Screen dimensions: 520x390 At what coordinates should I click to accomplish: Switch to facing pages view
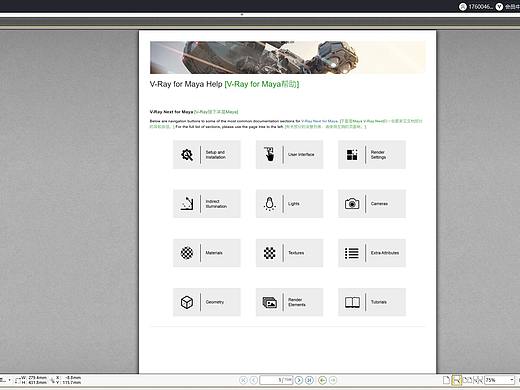[468, 380]
